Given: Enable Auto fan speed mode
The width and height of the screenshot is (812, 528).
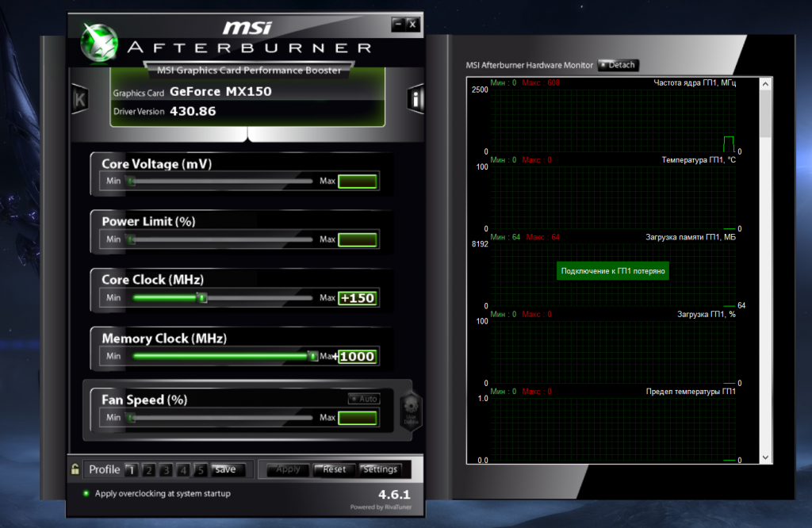Looking at the screenshot, I should pyautogui.click(x=363, y=399).
